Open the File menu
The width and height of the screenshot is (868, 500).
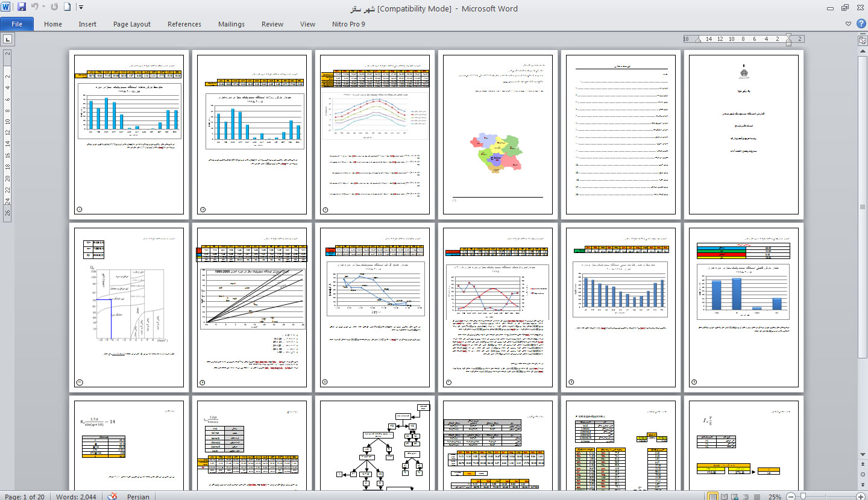pos(17,24)
